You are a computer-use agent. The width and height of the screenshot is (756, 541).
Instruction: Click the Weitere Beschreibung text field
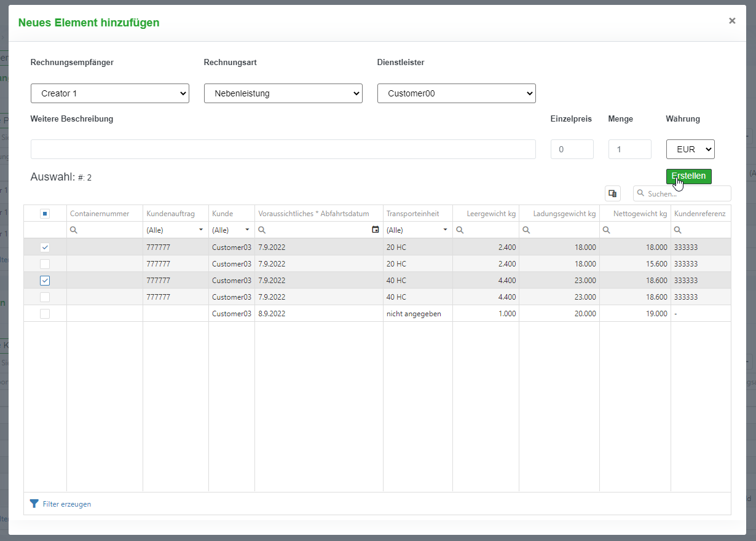tap(283, 149)
